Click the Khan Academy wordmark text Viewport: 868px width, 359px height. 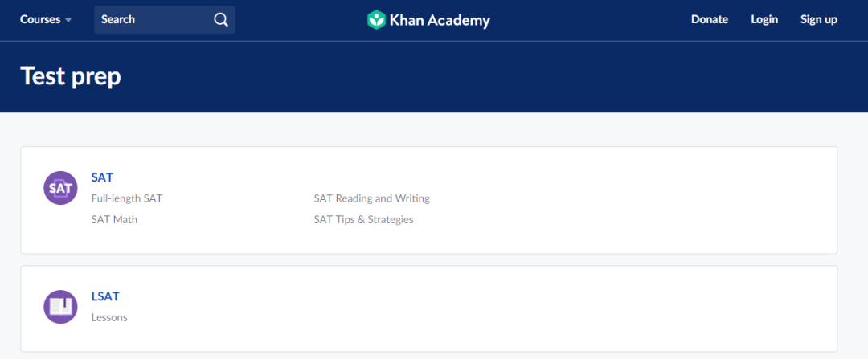[440, 20]
